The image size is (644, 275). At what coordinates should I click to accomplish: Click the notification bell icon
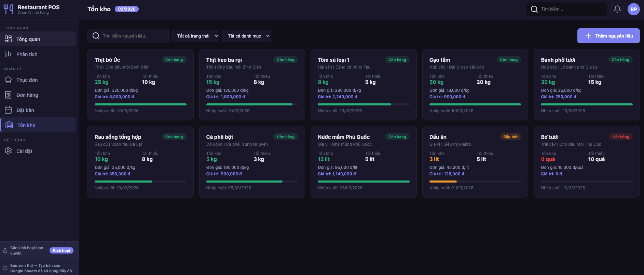617,9
